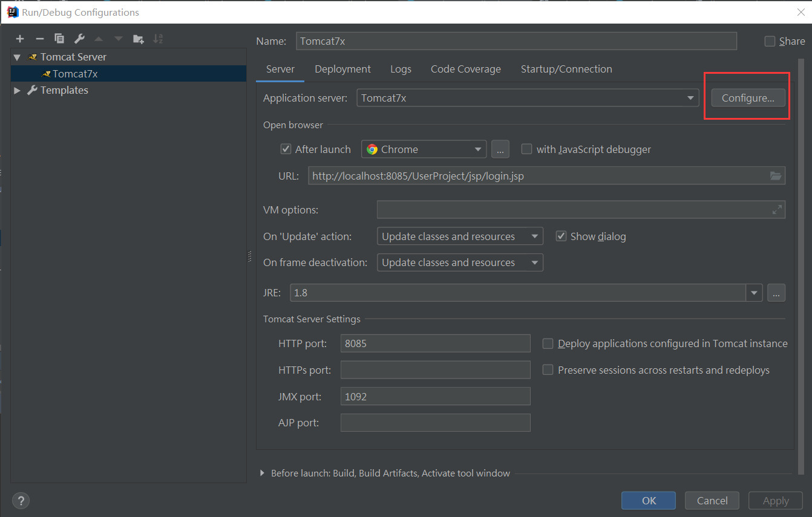Image resolution: width=812 pixels, height=517 pixels.
Task: Open the Logs tab
Action: tap(401, 69)
